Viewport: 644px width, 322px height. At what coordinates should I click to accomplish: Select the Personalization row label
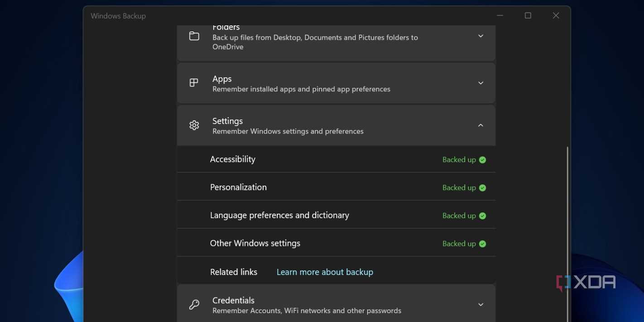click(238, 187)
